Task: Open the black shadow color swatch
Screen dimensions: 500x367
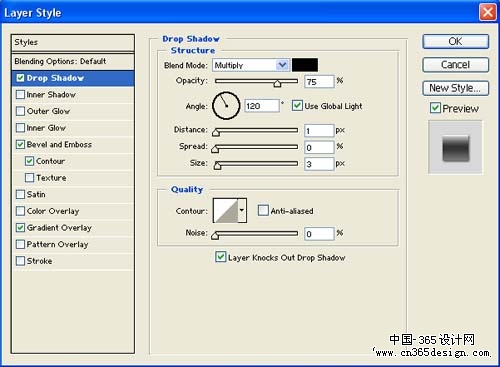Action: (x=305, y=65)
